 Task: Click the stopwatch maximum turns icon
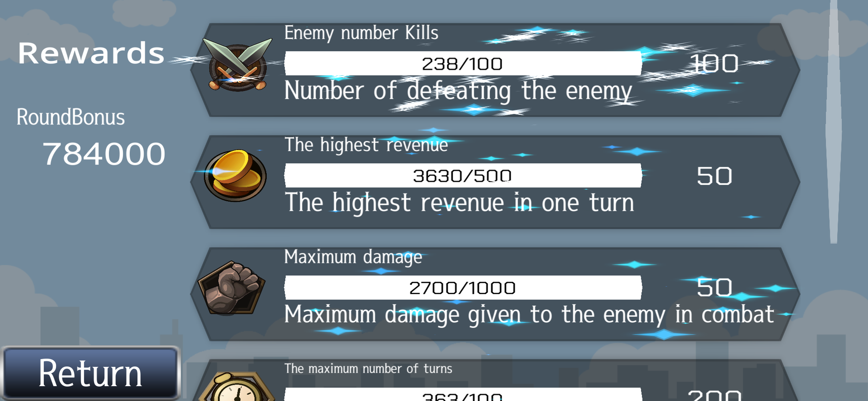(237, 386)
